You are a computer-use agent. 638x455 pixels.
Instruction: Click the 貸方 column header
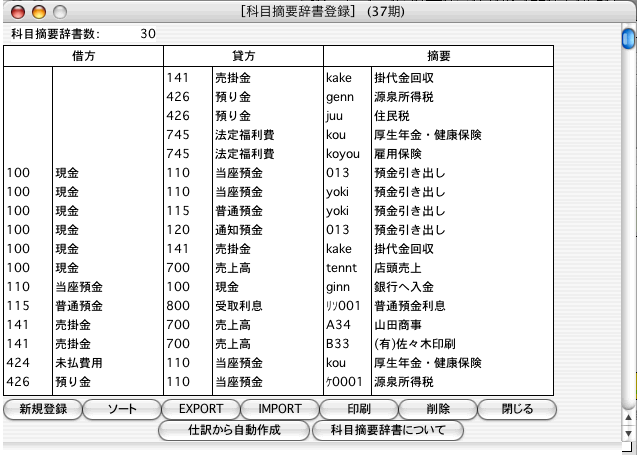(242, 57)
